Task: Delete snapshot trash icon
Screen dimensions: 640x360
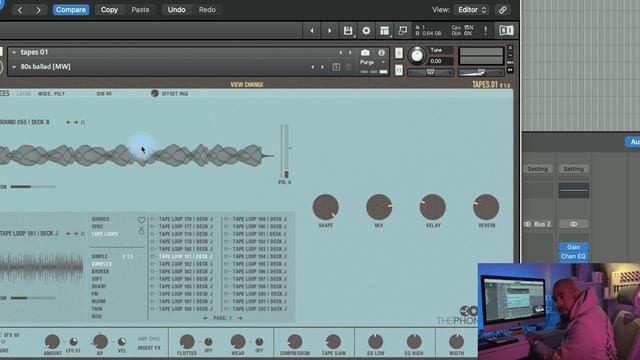Action: tap(349, 67)
